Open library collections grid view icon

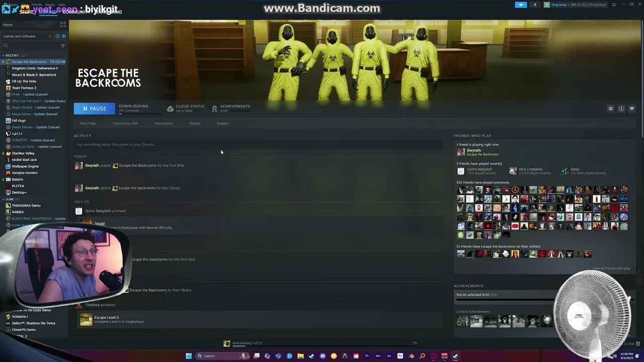pos(63,24)
